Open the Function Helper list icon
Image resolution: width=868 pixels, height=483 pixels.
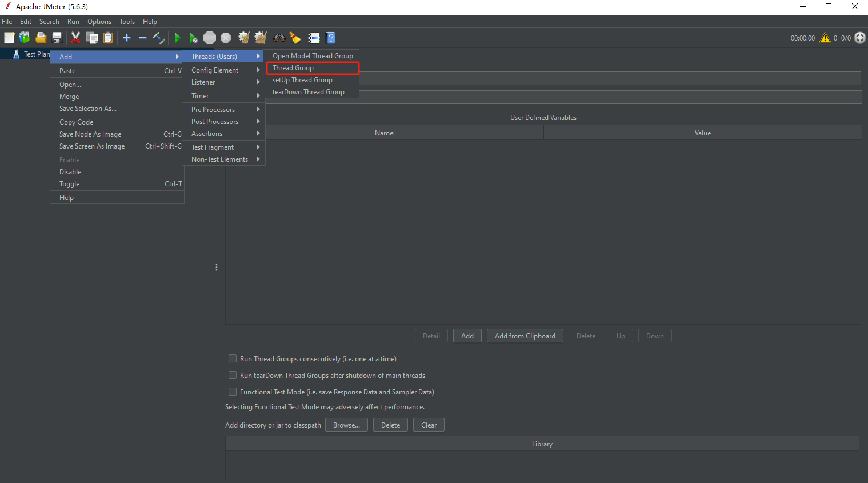314,38
